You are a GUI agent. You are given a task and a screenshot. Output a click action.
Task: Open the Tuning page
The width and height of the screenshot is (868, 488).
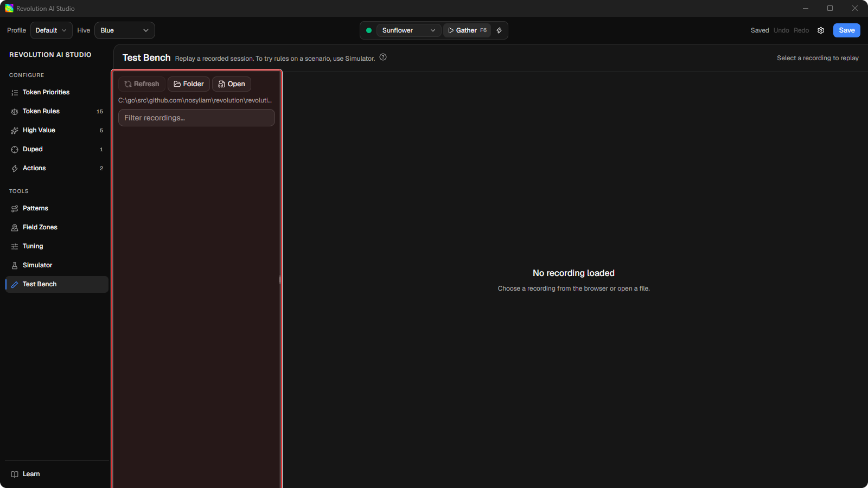tap(57, 246)
